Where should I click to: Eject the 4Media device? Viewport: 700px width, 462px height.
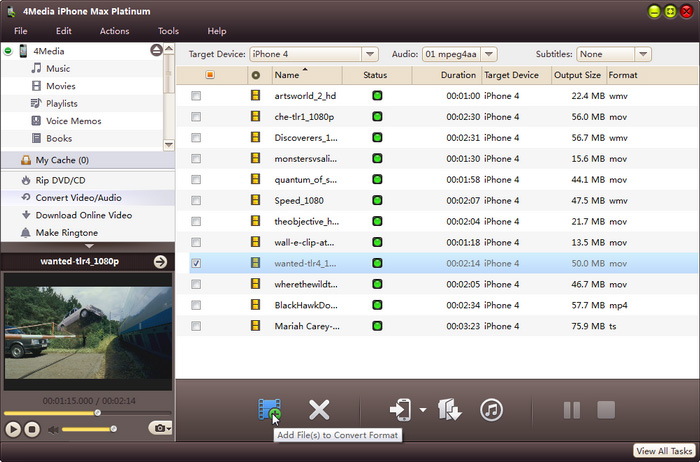click(157, 50)
